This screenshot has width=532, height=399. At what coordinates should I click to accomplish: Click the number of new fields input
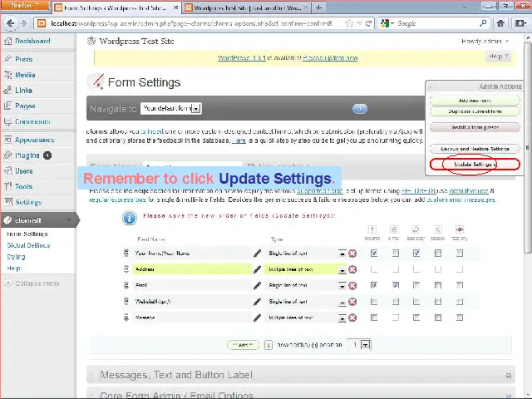point(268,345)
